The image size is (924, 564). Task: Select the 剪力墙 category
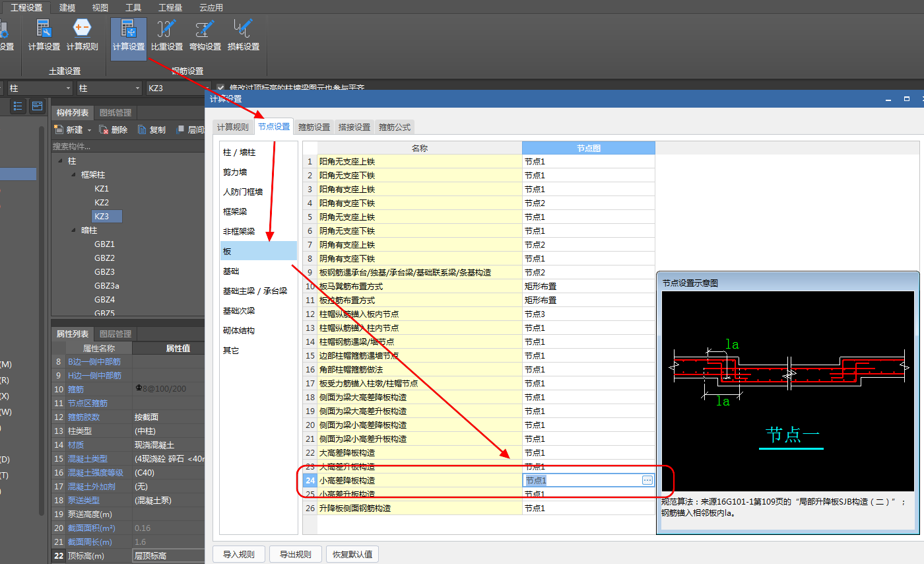point(259,172)
